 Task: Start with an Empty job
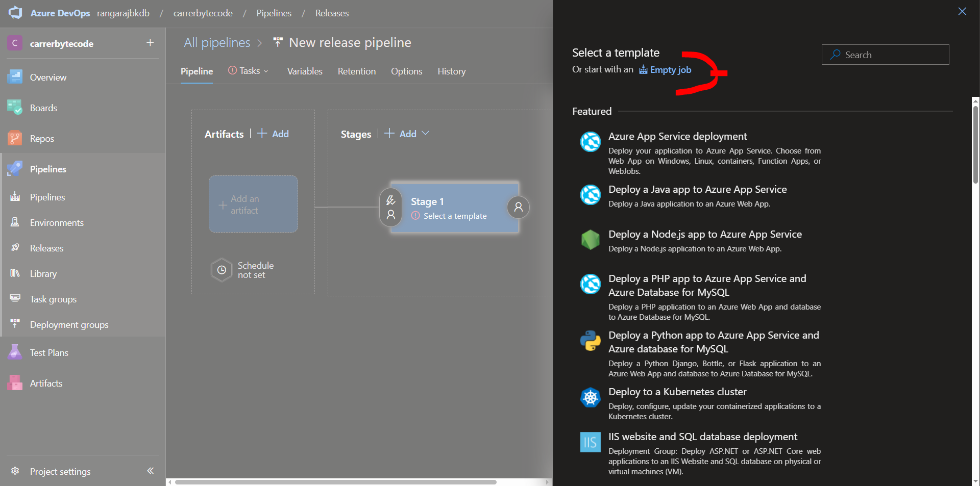670,69
